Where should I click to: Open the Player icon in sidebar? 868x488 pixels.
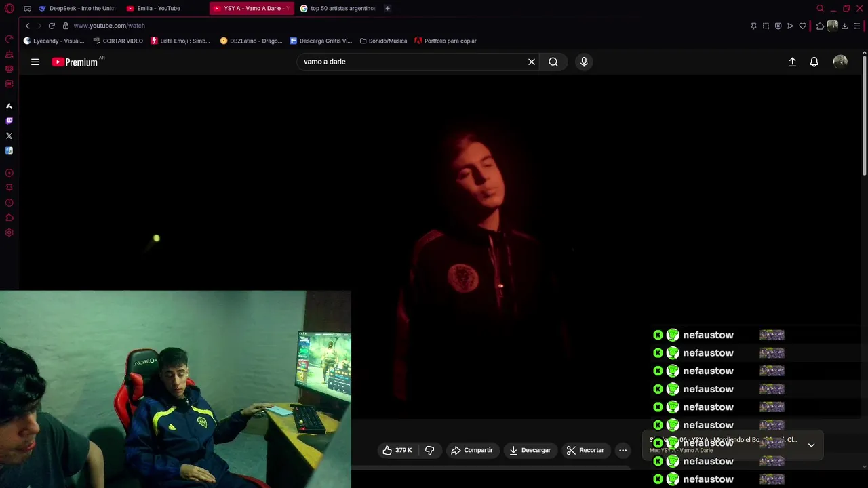point(9,173)
